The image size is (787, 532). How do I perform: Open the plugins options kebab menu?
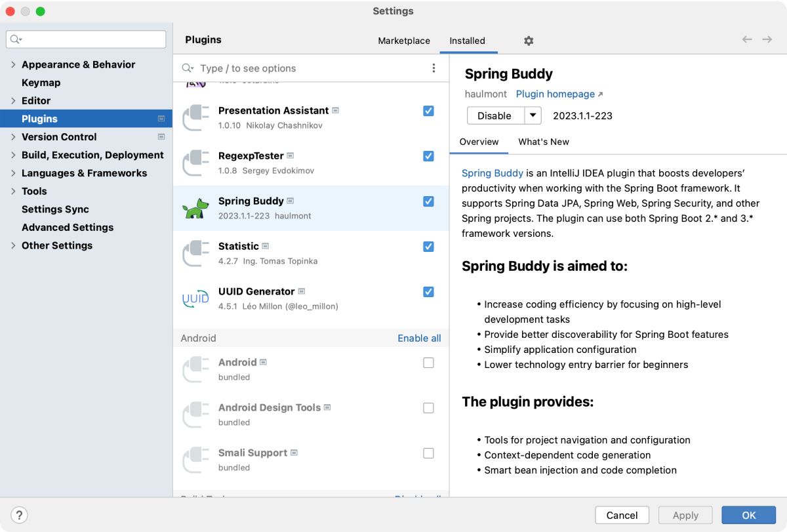433,68
